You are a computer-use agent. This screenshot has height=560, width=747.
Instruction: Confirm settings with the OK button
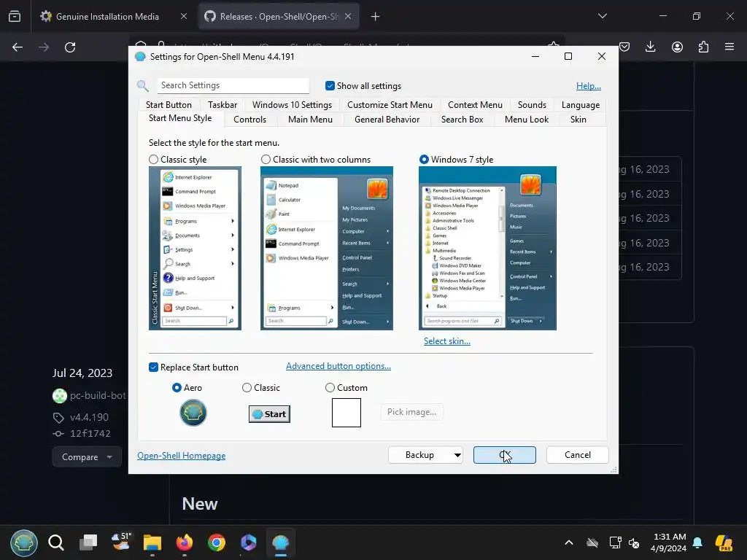point(505,455)
